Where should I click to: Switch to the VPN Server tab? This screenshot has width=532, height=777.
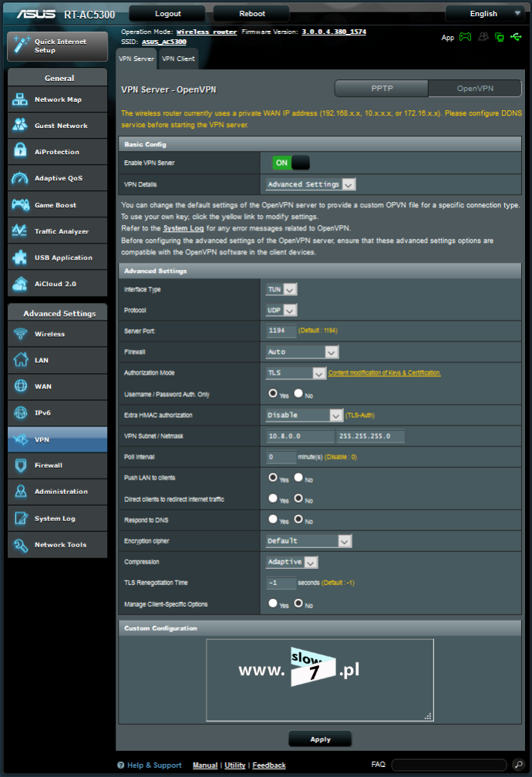(136, 59)
